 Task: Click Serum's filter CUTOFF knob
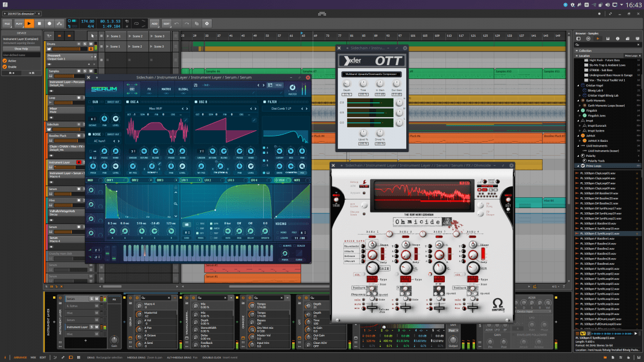click(279, 151)
